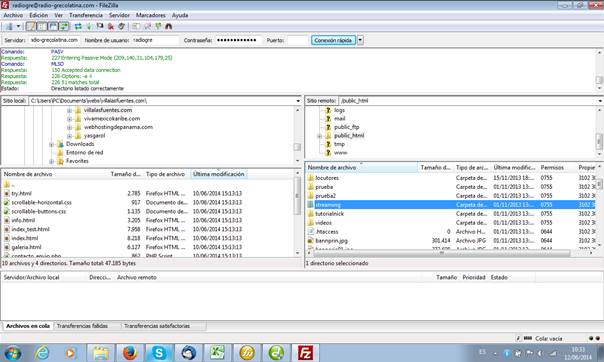Click the Nombre de usuario field
Screen dimensions: 604x362
tap(156, 40)
